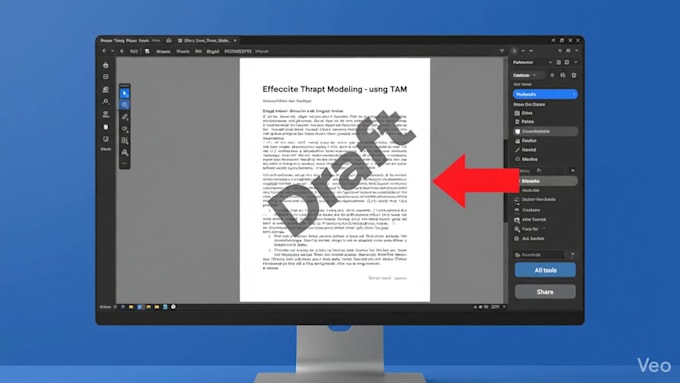Click the round white icon in the taskbar

pyautogui.click(x=173, y=307)
